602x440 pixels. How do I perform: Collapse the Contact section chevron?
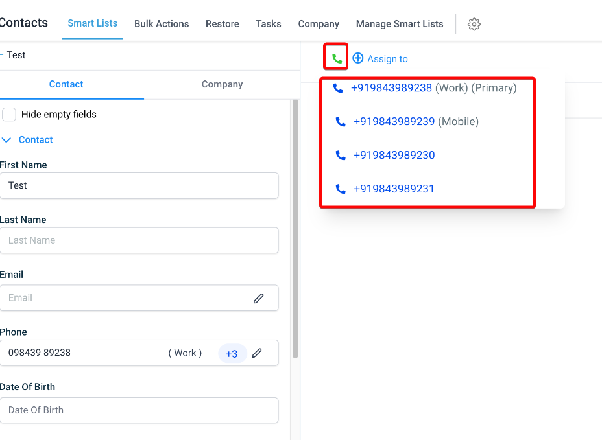tap(6, 140)
